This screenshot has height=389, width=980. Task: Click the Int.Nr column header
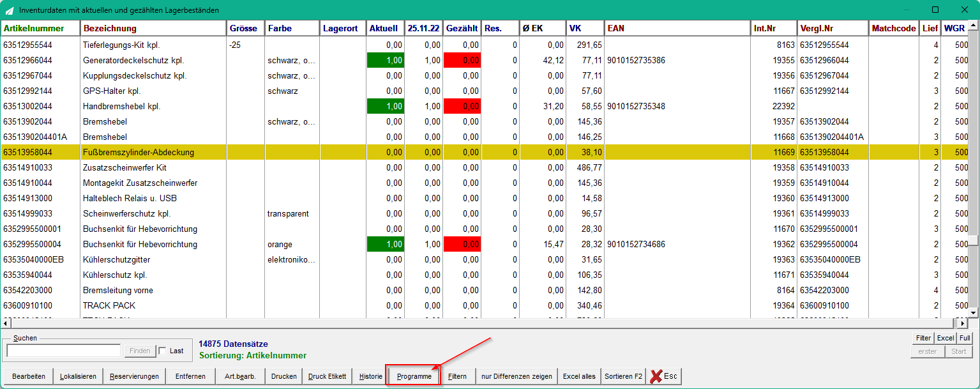(x=774, y=29)
